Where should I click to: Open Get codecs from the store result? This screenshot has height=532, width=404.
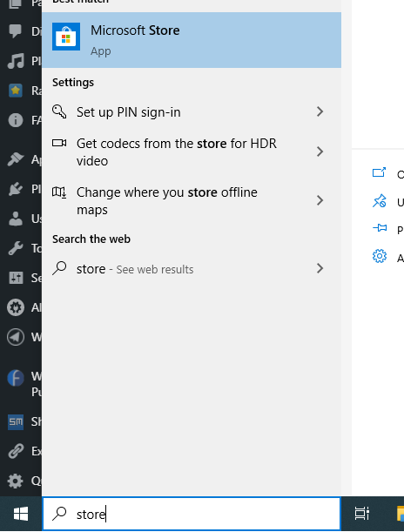coord(192,152)
